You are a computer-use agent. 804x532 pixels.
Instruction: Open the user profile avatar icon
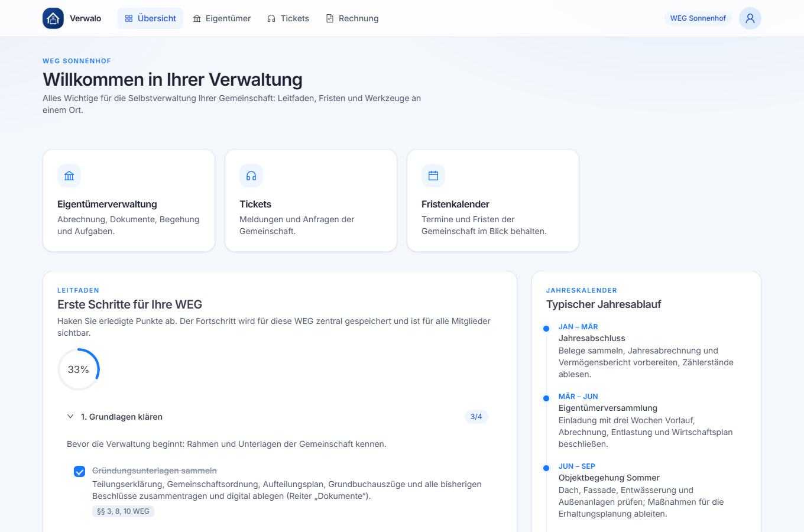(750, 18)
